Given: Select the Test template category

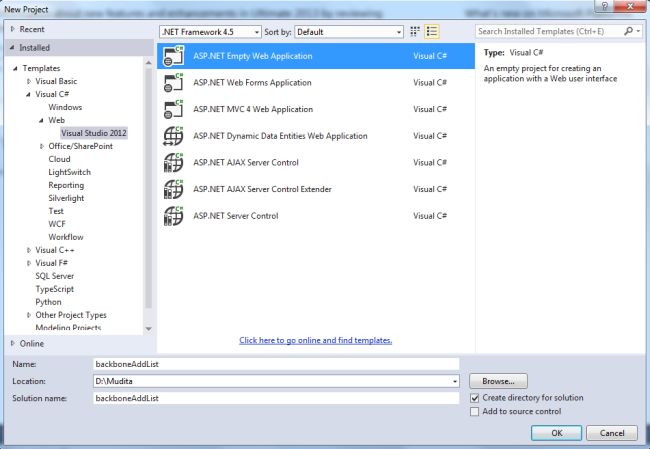Looking at the screenshot, I should (56, 211).
